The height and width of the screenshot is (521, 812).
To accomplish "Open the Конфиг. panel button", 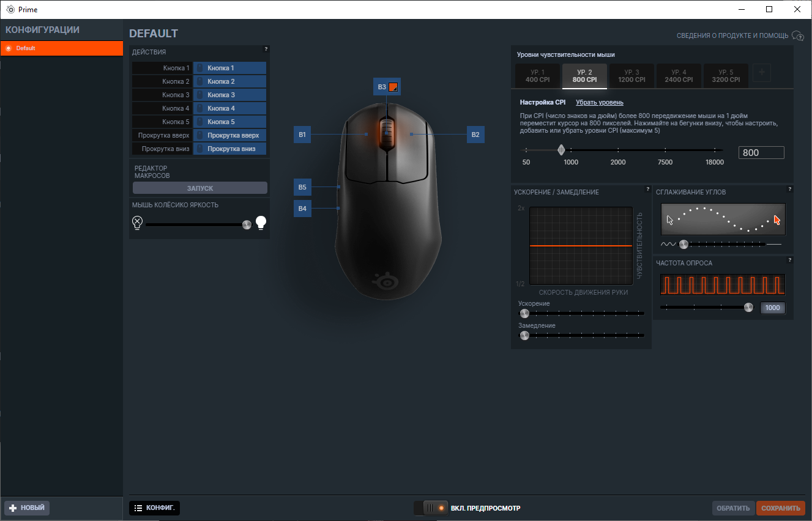I will coord(154,508).
